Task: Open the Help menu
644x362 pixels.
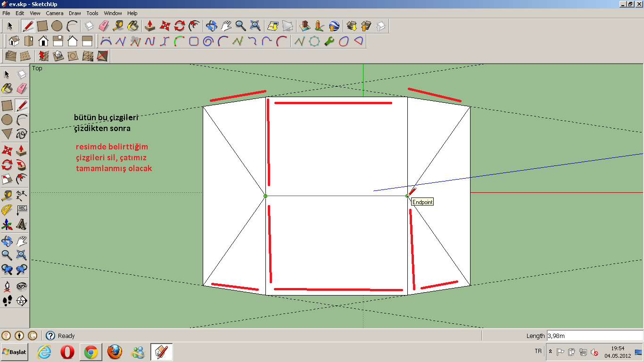Action: (x=132, y=13)
